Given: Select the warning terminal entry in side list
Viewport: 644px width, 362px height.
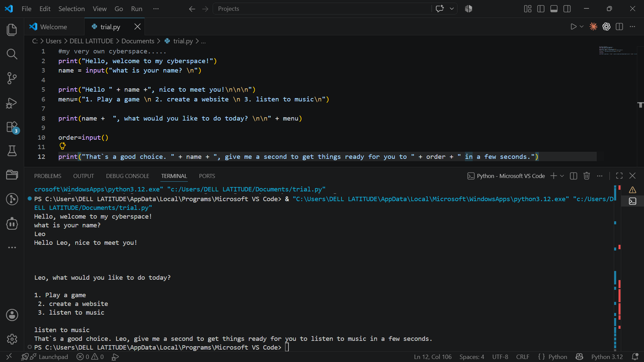Looking at the screenshot, I should (x=632, y=189).
